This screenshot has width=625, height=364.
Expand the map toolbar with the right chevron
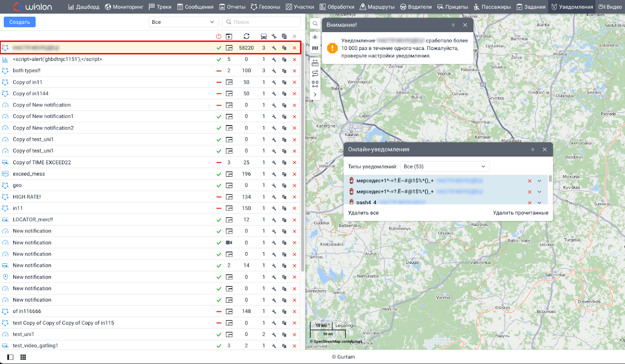pos(315,94)
